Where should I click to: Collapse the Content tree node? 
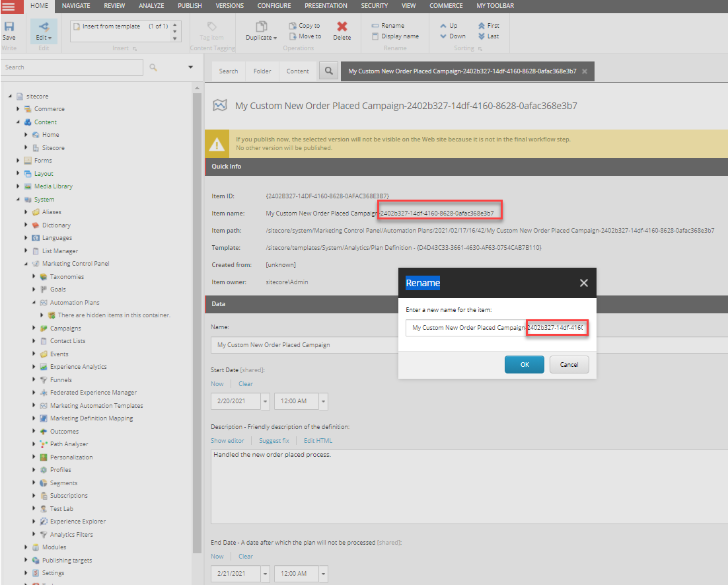(x=18, y=122)
